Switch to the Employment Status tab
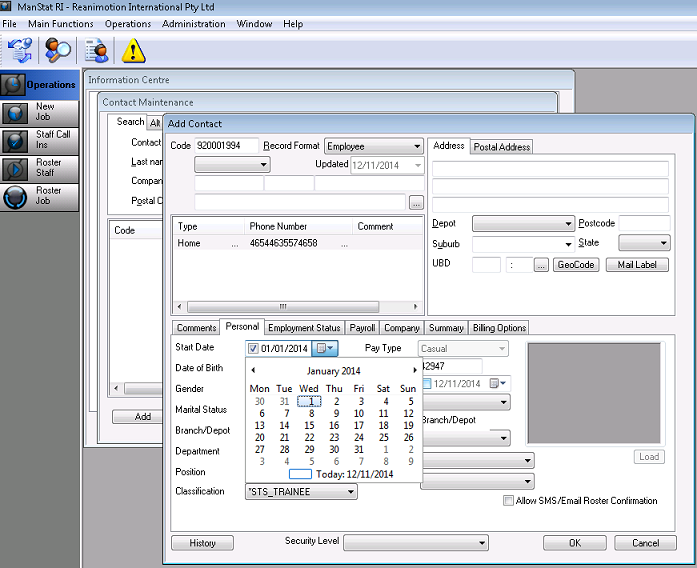The height and width of the screenshot is (568, 697). (304, 328)
